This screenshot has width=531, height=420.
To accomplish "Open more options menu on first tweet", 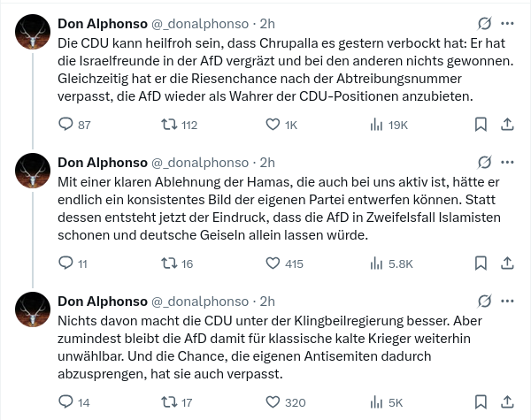I will pyautogui.click(x=507, y=23).
